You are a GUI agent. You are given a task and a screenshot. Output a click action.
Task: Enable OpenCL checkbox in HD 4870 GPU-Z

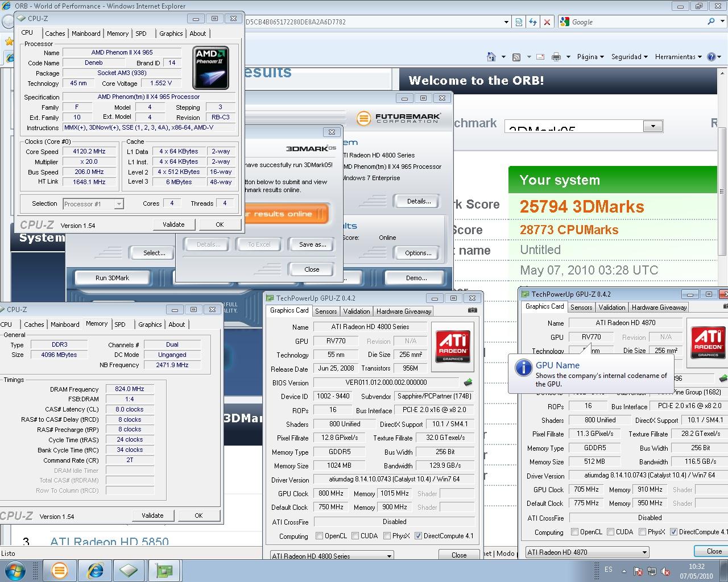tap(575, 532)
